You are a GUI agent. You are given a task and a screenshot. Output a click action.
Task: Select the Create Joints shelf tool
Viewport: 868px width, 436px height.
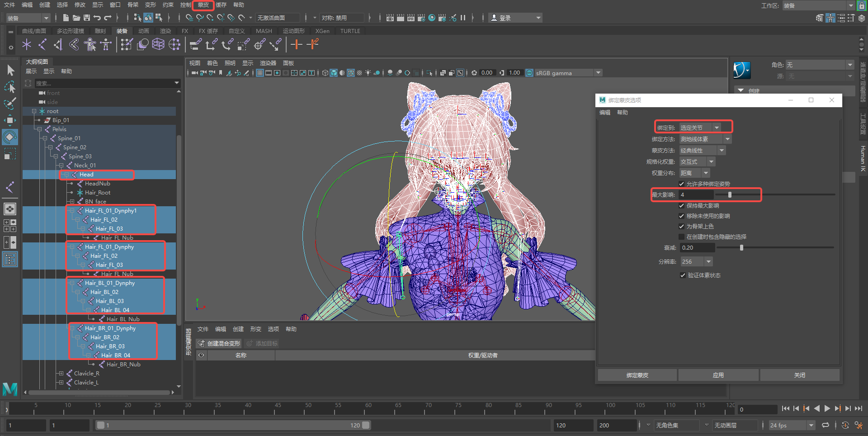coord(42,44)
